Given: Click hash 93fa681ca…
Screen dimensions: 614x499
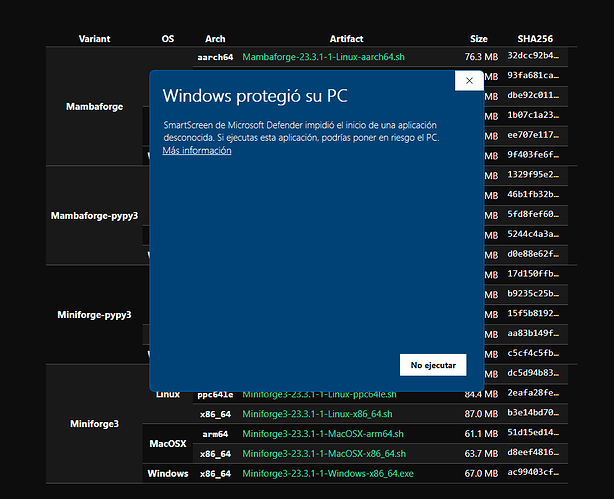Looking at the screenshot, I should pyautogui.click(x=533, y=75).
